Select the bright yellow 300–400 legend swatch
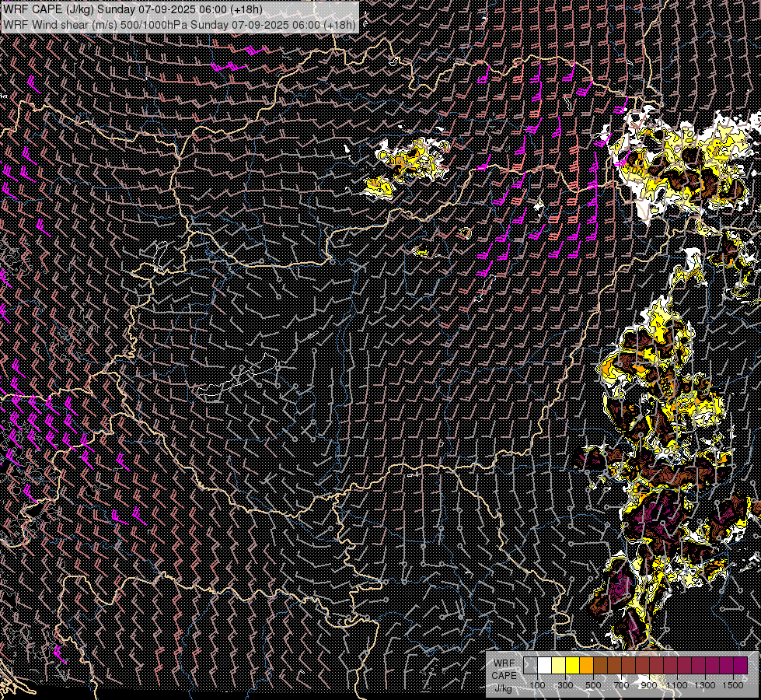This screenshot has height=700, width=761. tap(573, 665)
